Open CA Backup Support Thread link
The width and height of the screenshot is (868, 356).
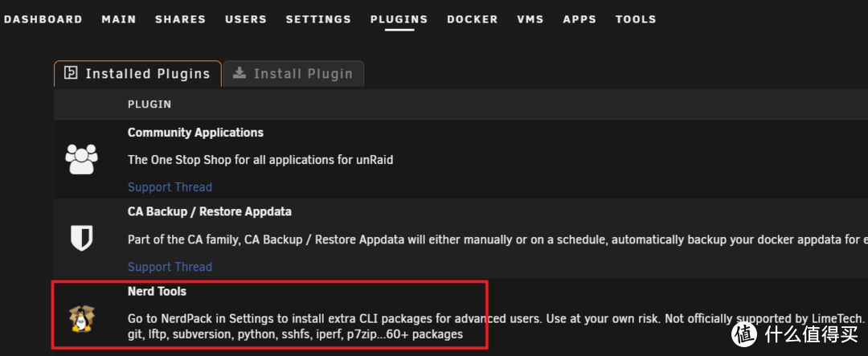[170, 267]
